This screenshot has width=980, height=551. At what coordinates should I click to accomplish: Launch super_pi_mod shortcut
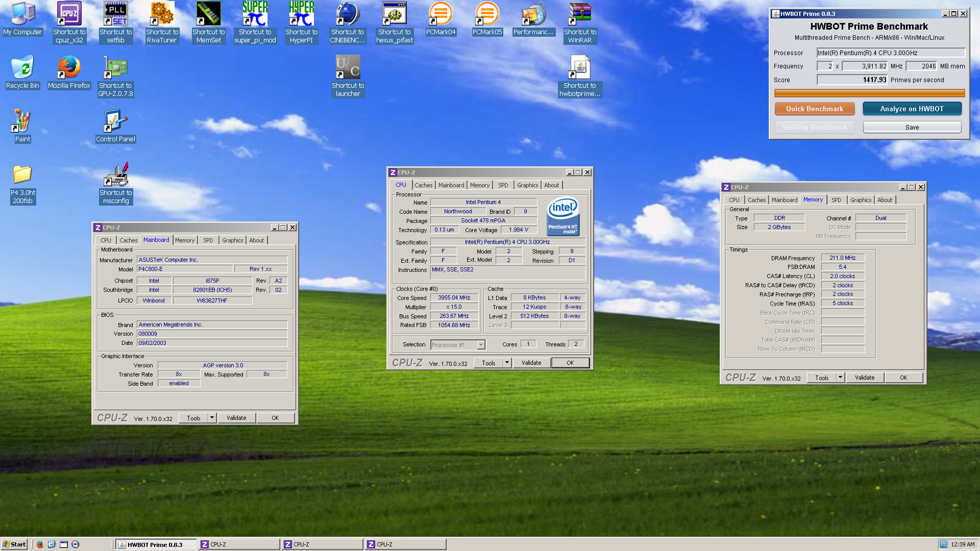point(255,22)
